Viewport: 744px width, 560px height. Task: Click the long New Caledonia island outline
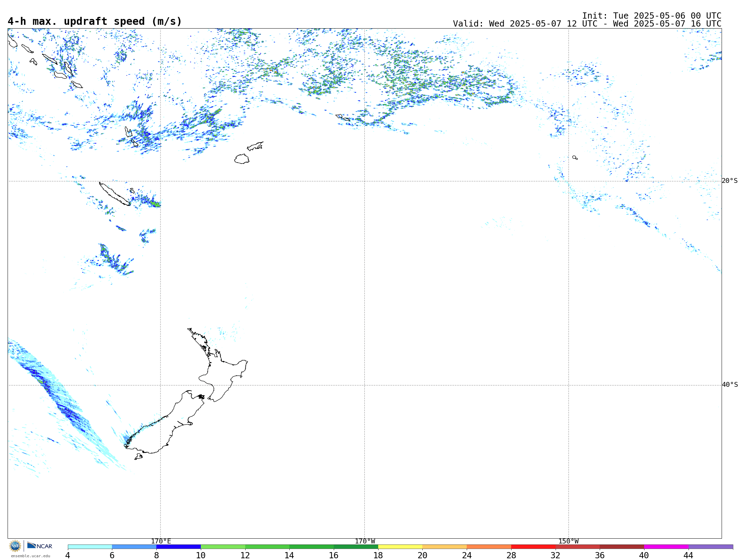click(115, 194)
